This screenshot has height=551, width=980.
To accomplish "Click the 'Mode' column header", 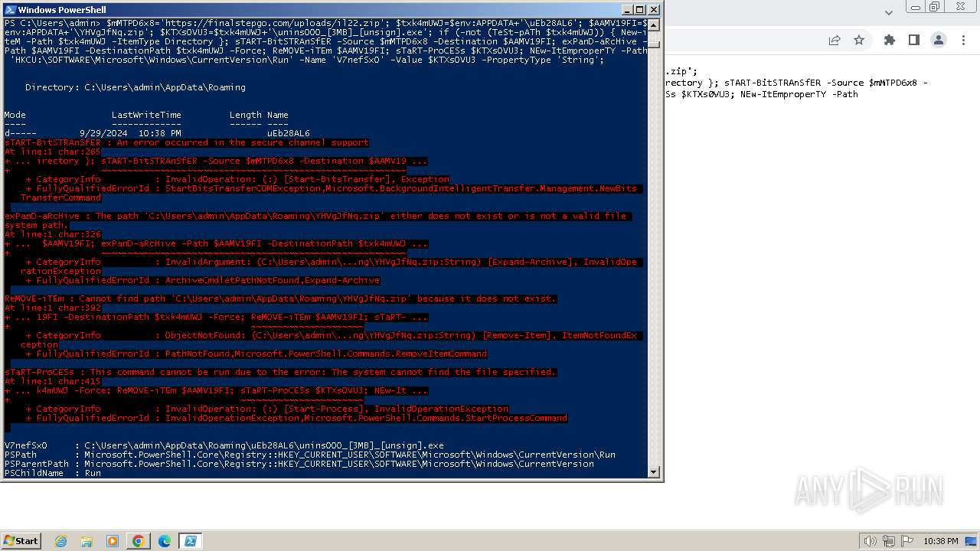I will (15, 115).
